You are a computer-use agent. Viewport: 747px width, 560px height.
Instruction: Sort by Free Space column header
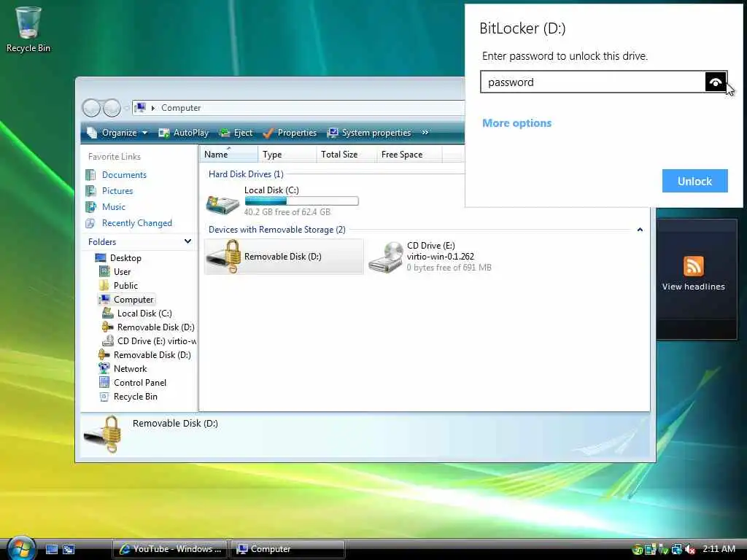point(409,155)
